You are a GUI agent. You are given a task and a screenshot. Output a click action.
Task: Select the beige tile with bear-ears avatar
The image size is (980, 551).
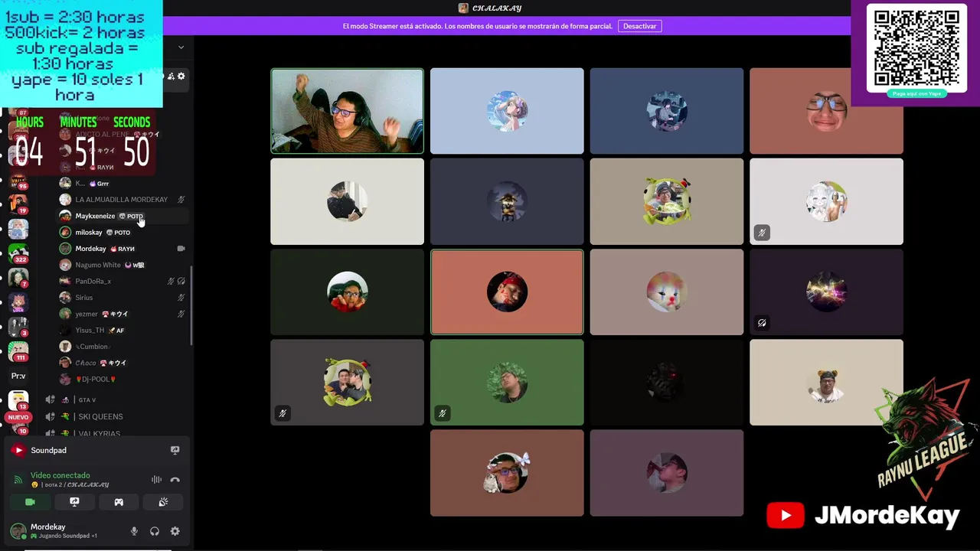pos(826,383)
